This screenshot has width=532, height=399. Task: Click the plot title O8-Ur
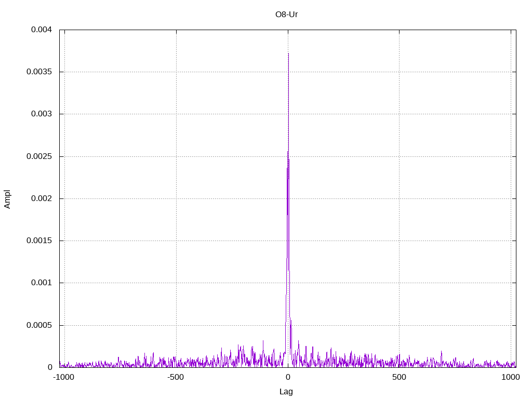click(286, 15)
